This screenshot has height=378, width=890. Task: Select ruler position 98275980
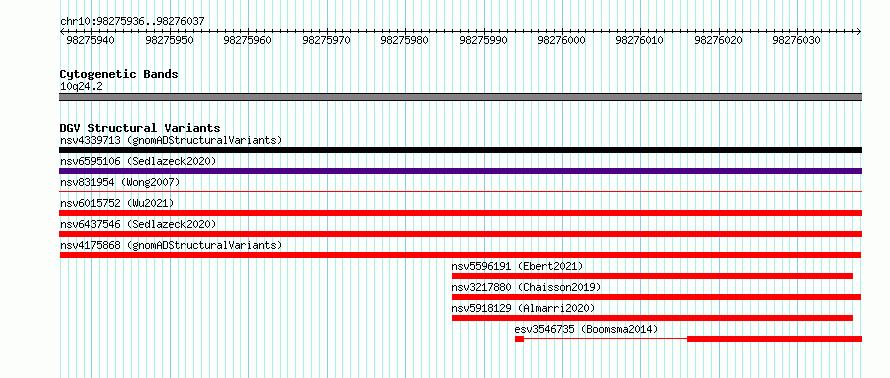[x=405, y=40]
